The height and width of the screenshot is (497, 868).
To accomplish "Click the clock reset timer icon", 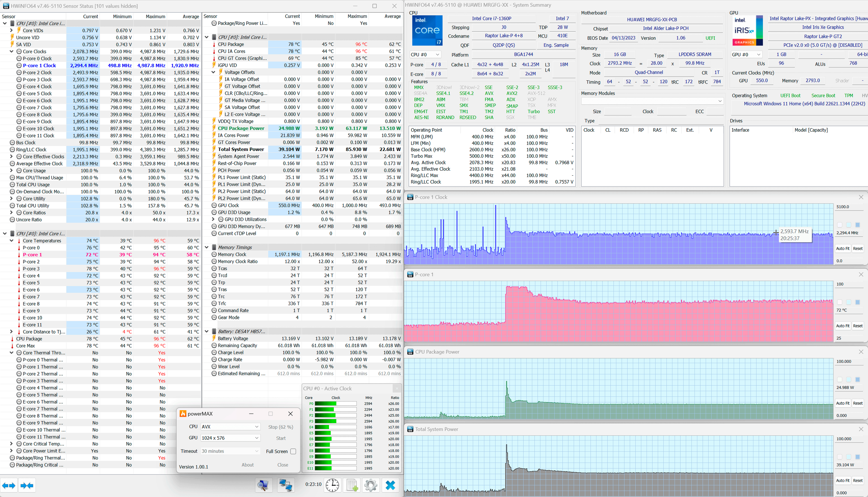I will tap(332, 485).
